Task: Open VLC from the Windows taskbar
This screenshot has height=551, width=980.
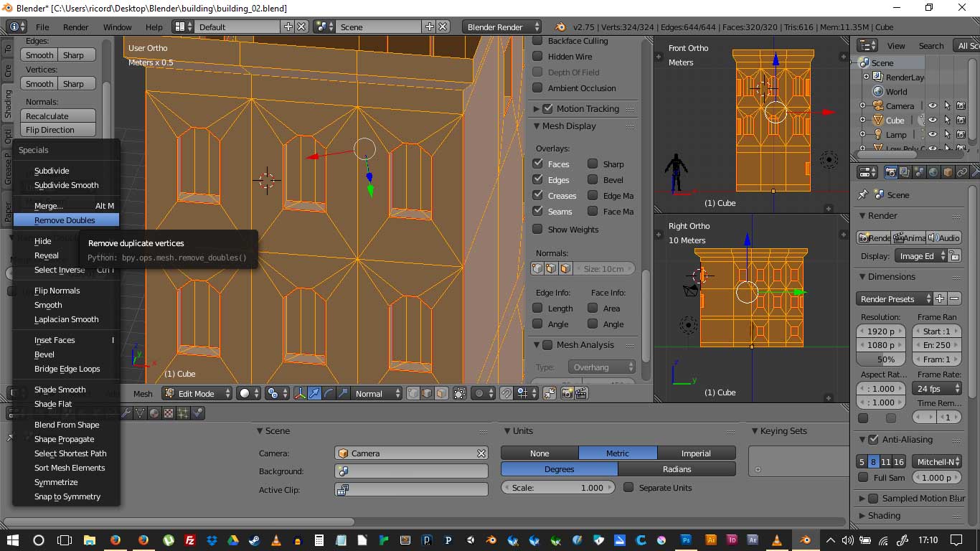Action: (276, 540)
